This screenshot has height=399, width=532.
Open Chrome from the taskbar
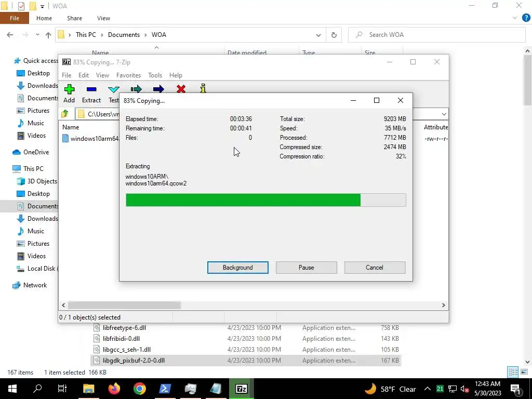point(139,389)
